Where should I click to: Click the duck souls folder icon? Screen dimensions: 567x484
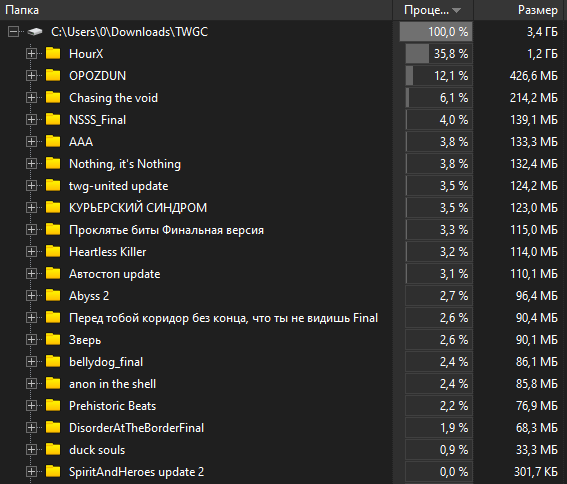[53, 450]
